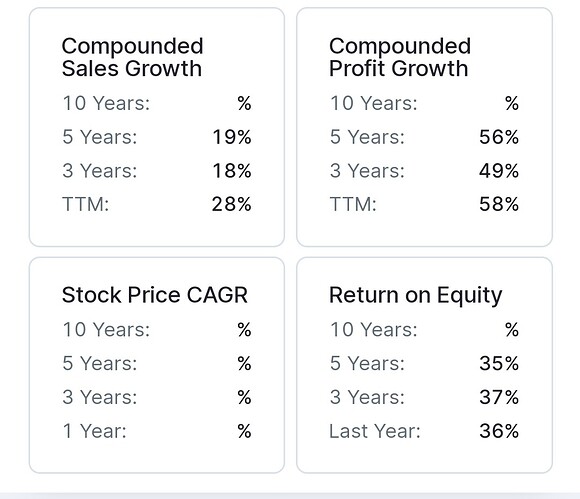Select the 37% three-year return on equity
580x499 pixels.
pyautogui.click(x=499, y=397)
